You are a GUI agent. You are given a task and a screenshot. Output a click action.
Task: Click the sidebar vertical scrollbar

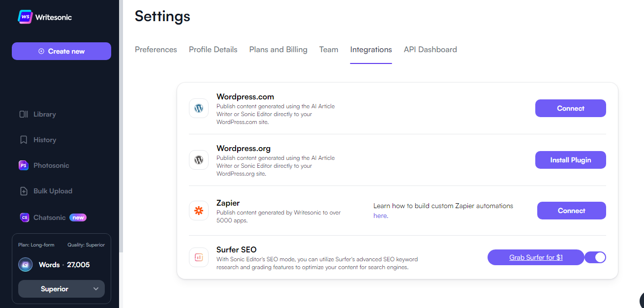121,126
